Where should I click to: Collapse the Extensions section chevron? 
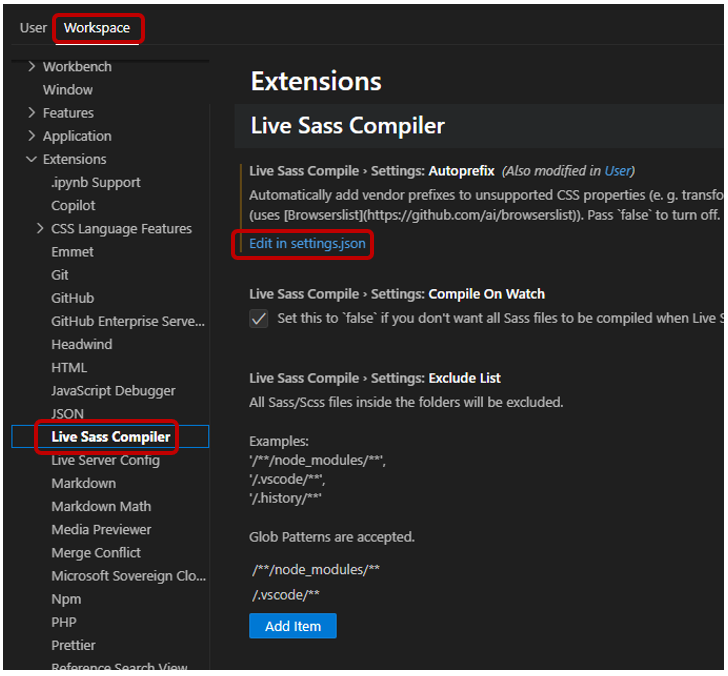point(32,159)
